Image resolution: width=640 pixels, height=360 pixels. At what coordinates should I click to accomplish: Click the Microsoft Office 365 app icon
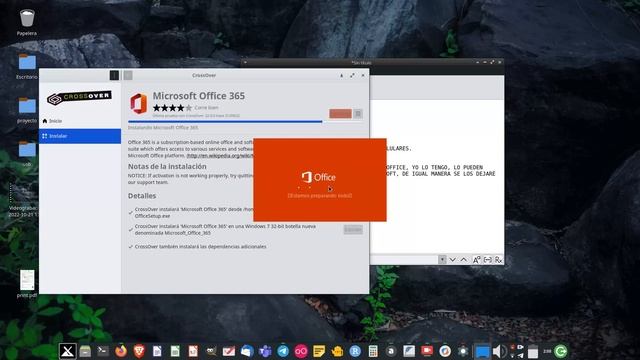(139, 104)
